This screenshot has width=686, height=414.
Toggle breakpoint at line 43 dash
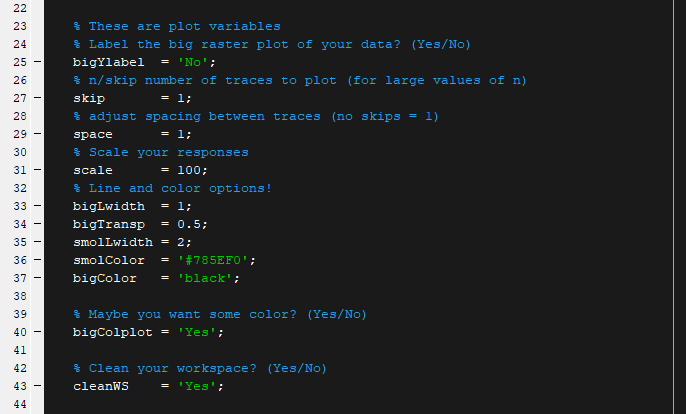coord(38,385)
